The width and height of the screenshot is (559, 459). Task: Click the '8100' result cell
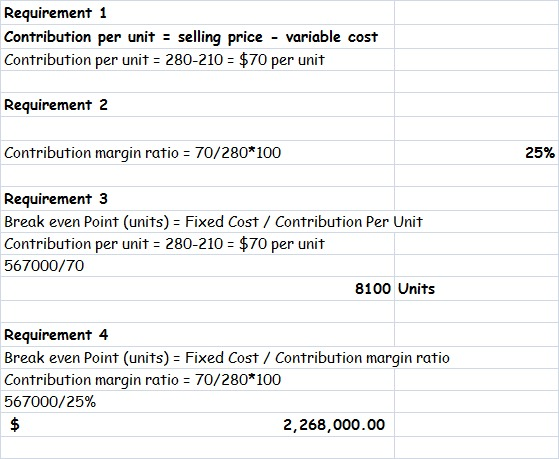(197, 289)
